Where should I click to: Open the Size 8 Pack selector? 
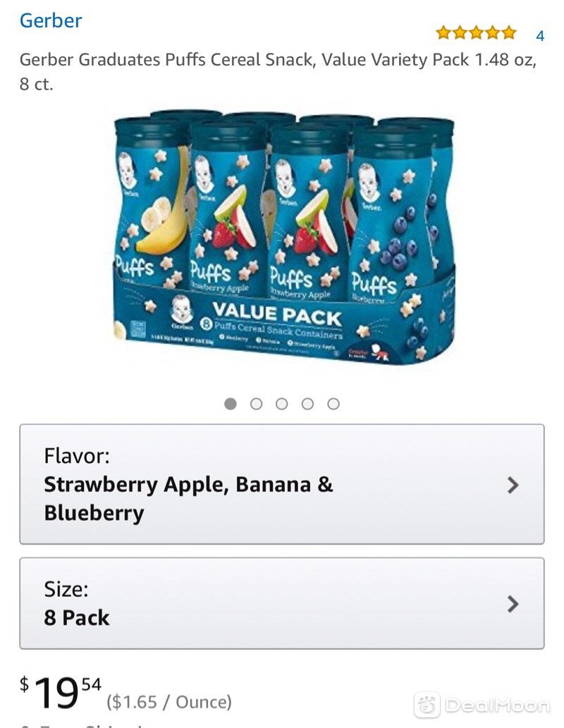point(281,603)
